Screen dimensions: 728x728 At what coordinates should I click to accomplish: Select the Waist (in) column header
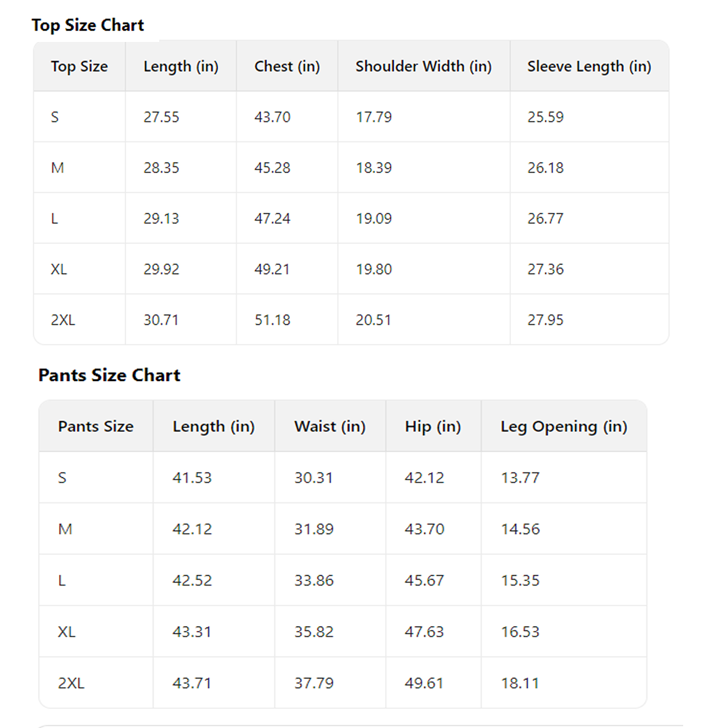pos(330,426)
